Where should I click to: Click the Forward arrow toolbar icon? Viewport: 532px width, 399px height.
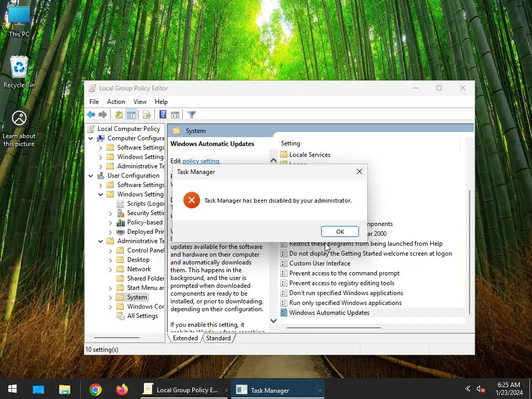(x=103, y=115)
